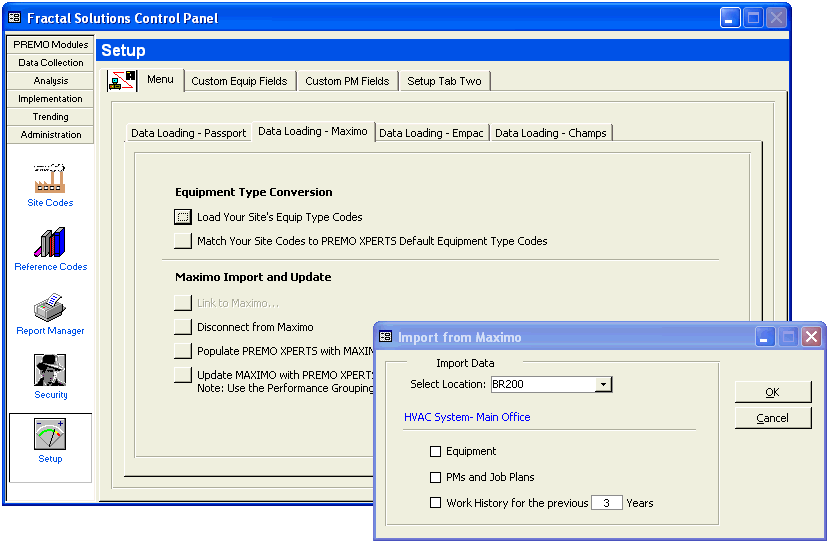Click the Security label
This screenshot has width=830, height=543.
pyautogui.click(x=51, y=395)
